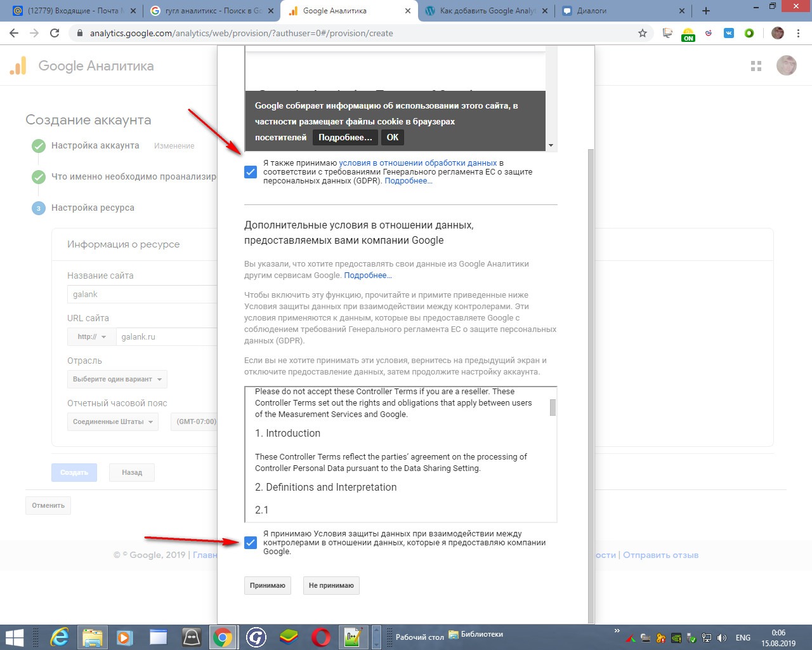
Task: Open the green circle browser extension
Action: [749, 33]
